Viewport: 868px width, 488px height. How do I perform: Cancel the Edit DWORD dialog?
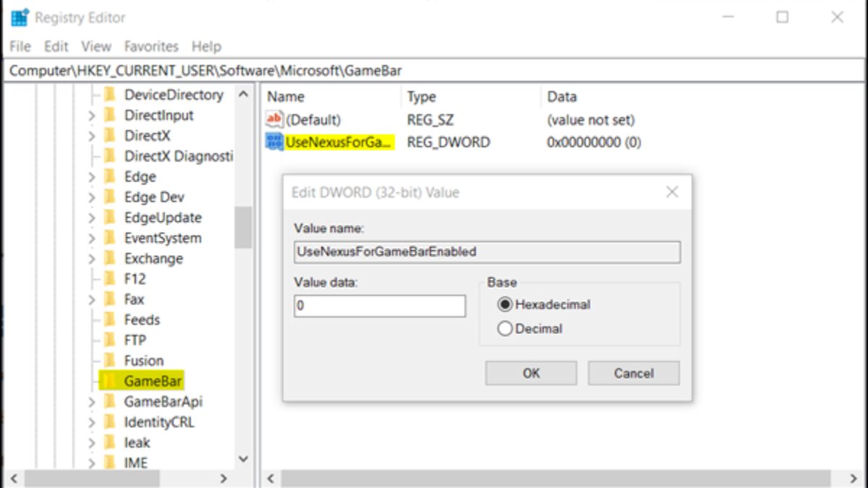coord(634,373)
